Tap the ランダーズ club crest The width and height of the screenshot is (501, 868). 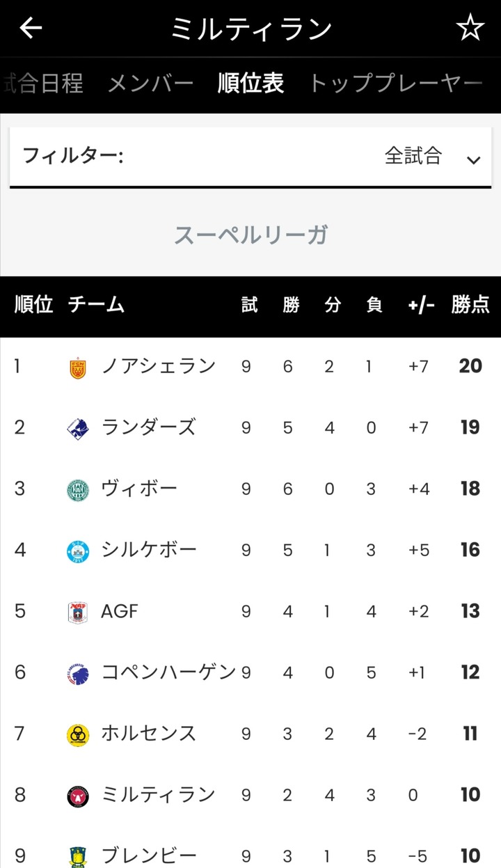click(x=78, y=428)
